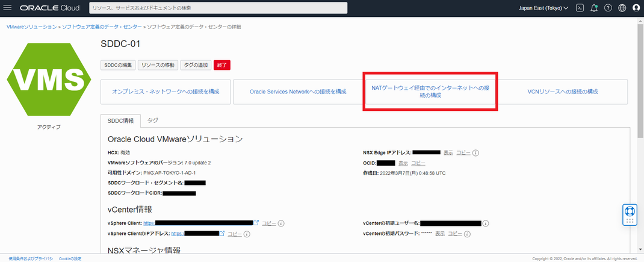This screenshot has height=262, width=644.
Task: Open vSphere Client IP external link icon
Action: point(222,233)
